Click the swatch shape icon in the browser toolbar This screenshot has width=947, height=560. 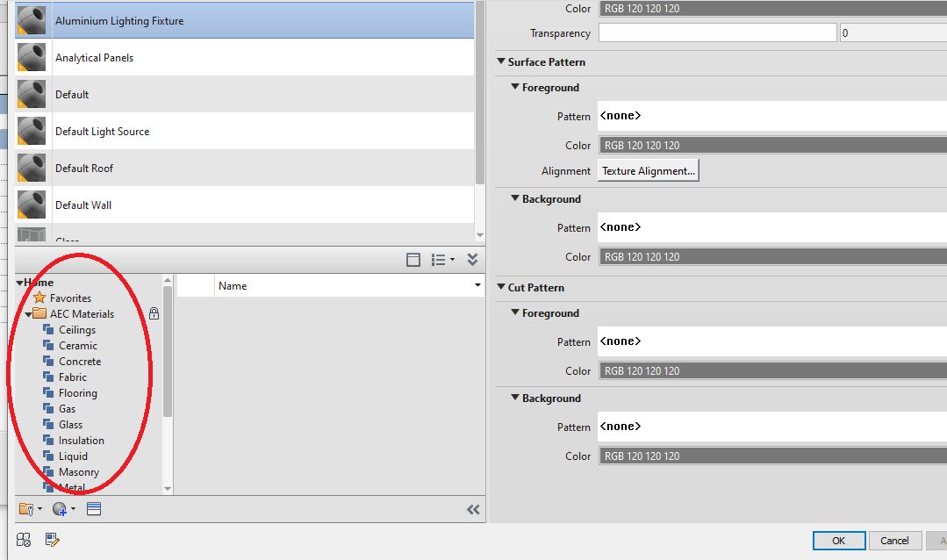pyautogui.click(x=413, y=260)
